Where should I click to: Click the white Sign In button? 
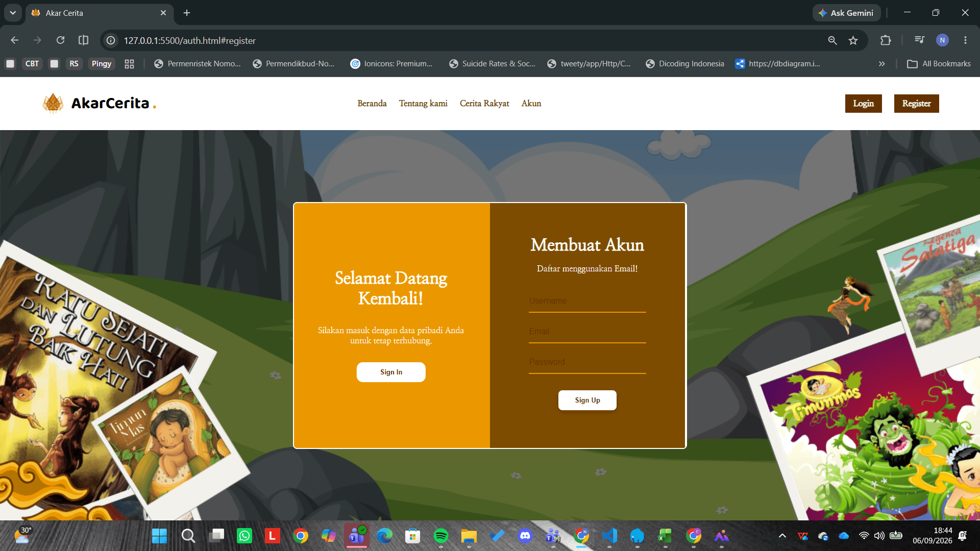coord(391,372)
